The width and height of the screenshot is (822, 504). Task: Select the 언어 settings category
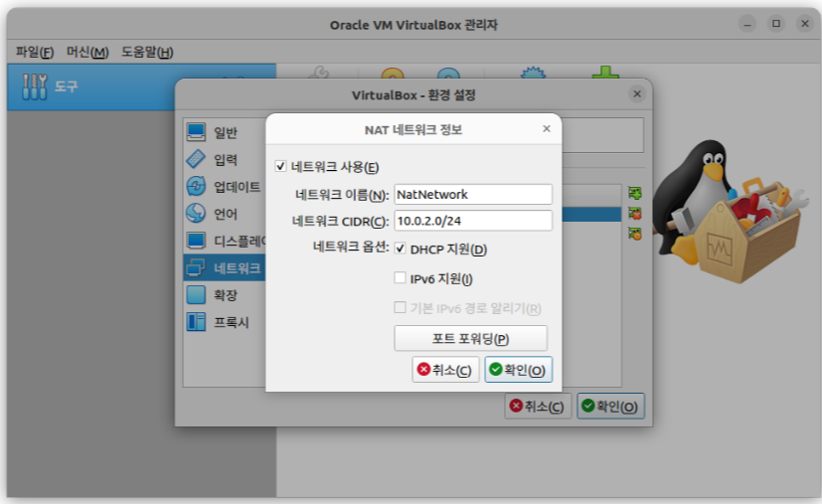click(x=225, y=214)
